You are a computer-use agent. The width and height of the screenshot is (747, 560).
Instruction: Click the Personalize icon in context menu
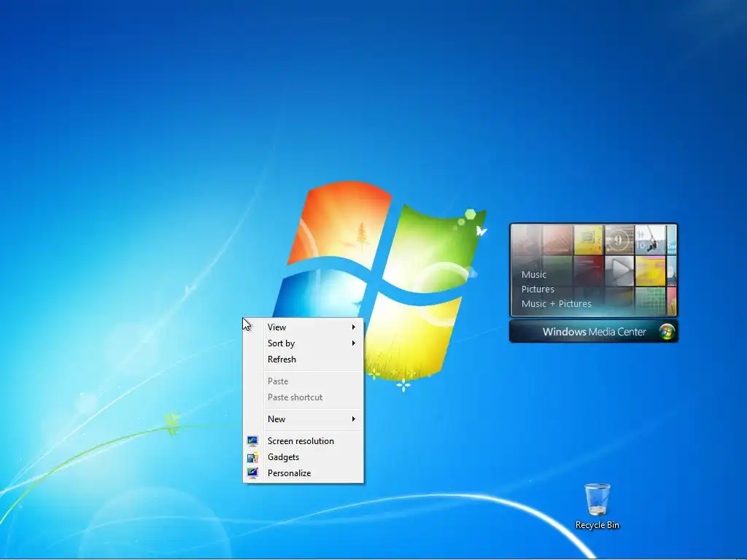pyautogui.click(x=252, y=472)
